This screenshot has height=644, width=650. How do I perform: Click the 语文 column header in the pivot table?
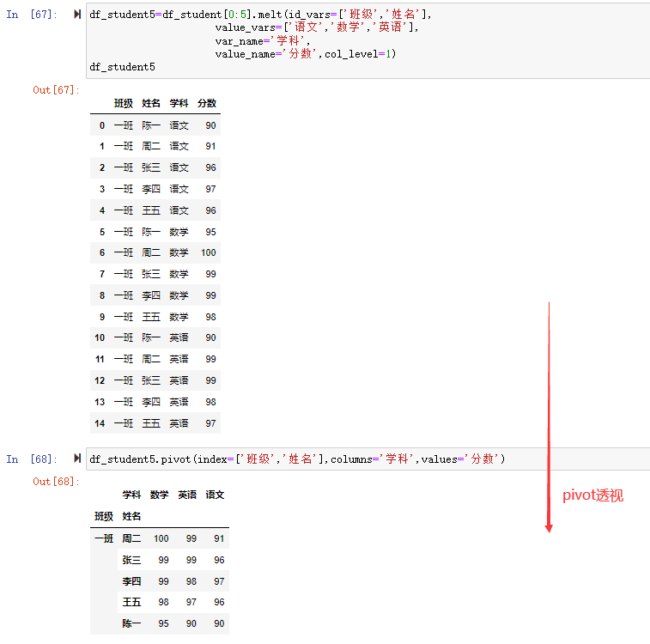tap(215, 495)
